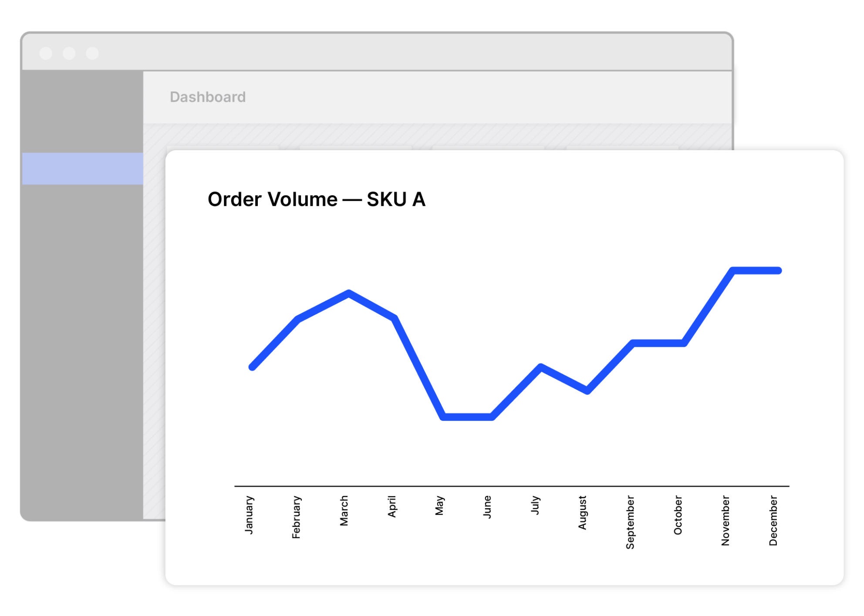Select the October month label
Image resolution: width=864 pixels, height=616 pixels.
(x=678, y=515)
